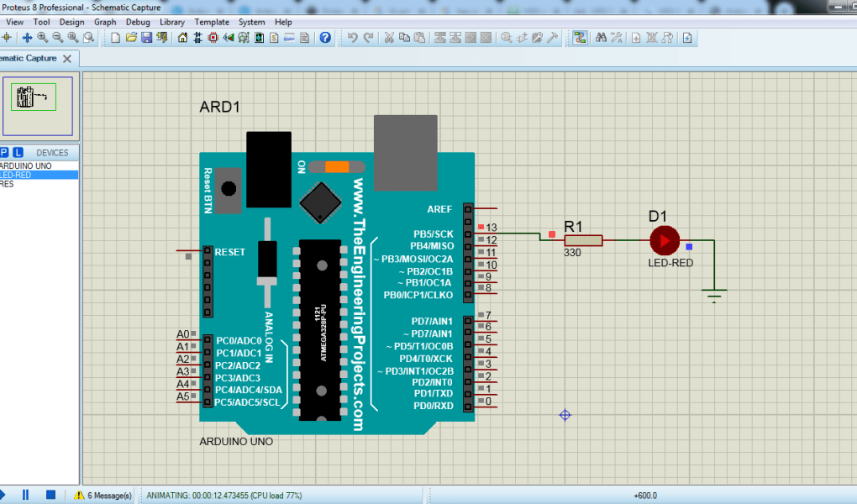Open the Tool menu
Screen dimensions: 857x504
coord(41,22)
